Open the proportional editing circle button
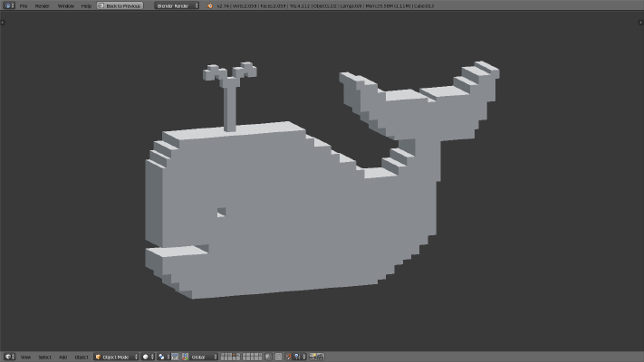This screenshot has width=644, height=362. tap(278, 357)
